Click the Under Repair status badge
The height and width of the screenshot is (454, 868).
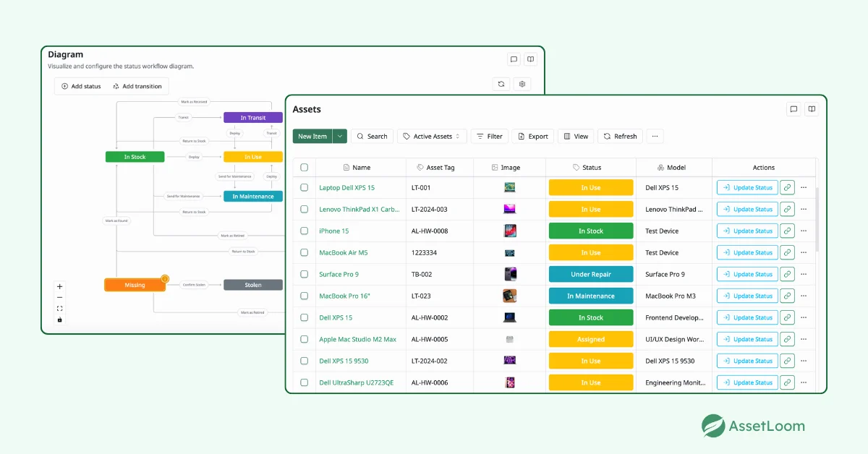(x=591, y=274)
